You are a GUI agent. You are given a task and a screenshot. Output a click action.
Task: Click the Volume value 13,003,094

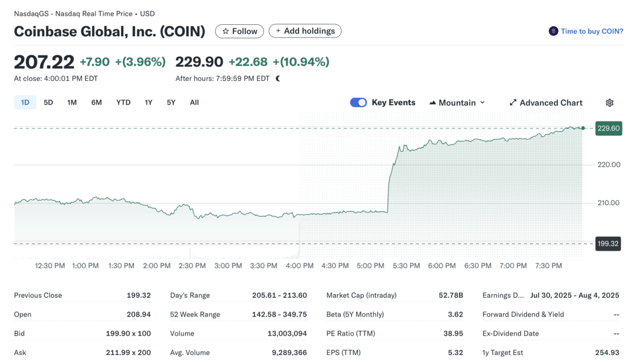(x=286, y=333)
